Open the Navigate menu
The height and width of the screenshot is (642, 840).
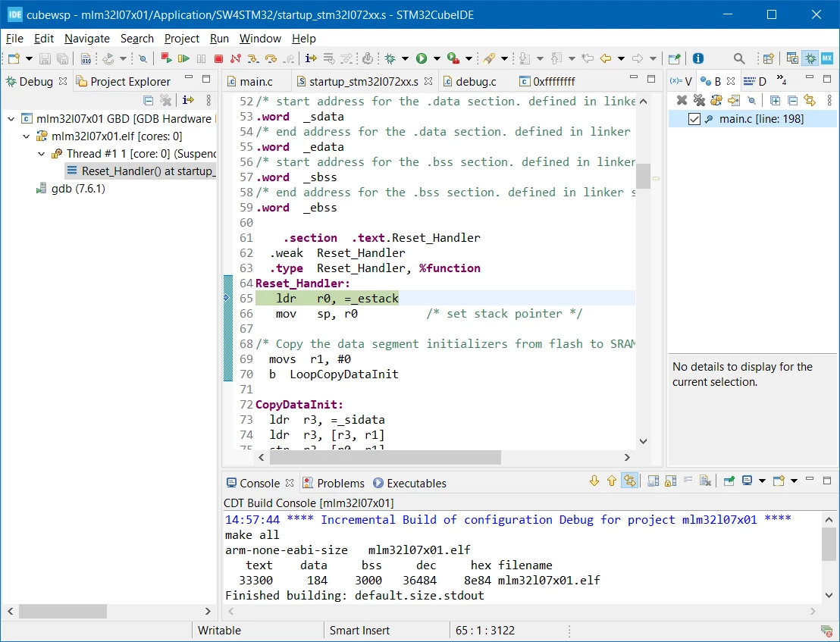pyautogui.click(x=86, y=39)
